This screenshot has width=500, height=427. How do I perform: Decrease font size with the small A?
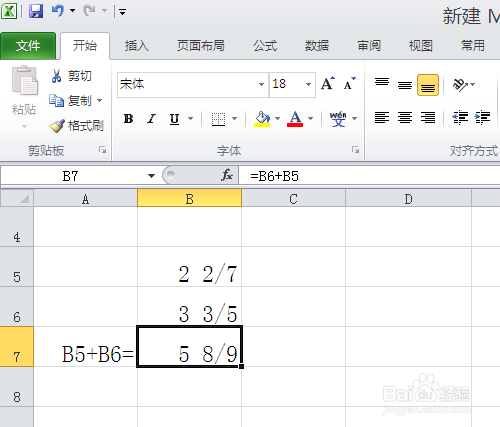point(350,84)
